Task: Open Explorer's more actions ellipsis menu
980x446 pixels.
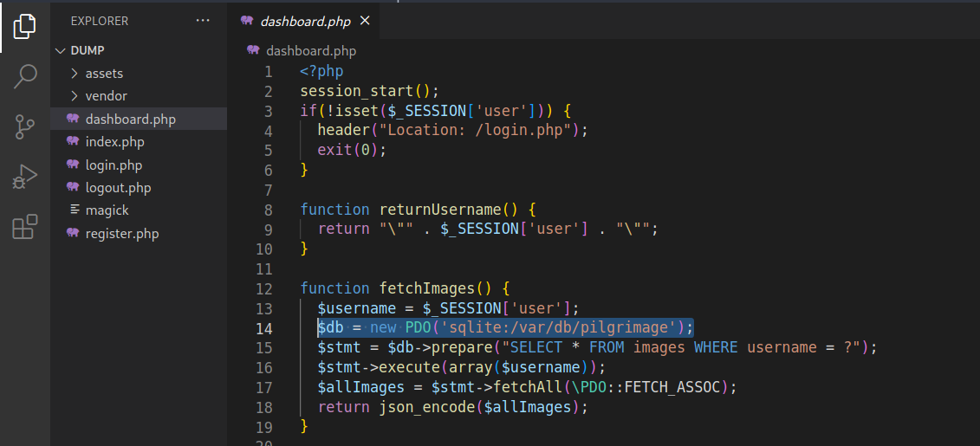Action: 203,21
